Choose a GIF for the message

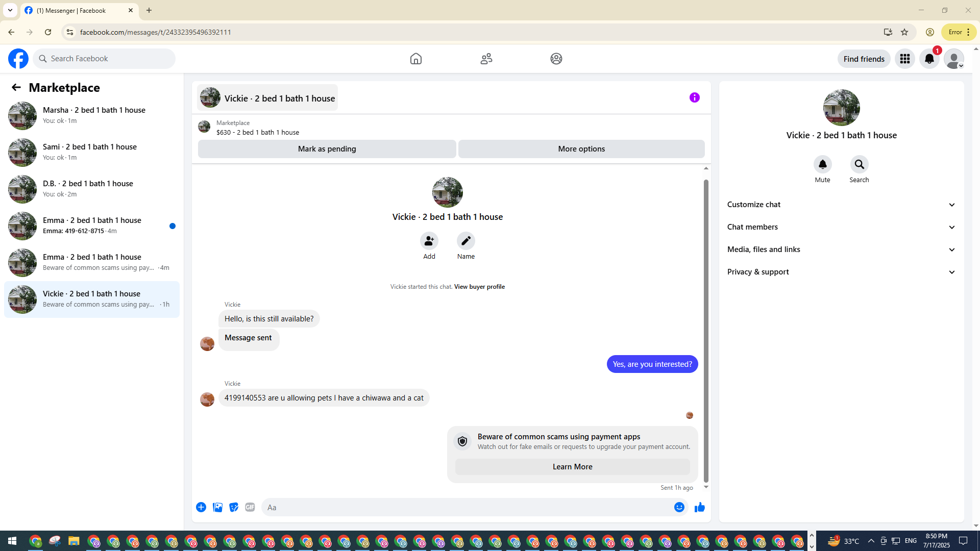click(250, 507)
